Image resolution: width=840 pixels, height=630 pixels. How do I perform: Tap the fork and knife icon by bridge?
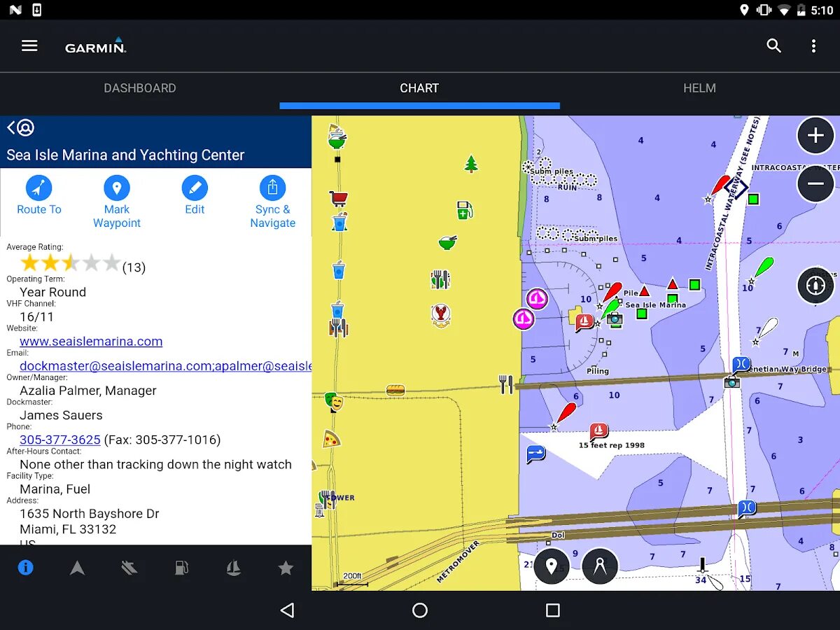tap(506, 384)
